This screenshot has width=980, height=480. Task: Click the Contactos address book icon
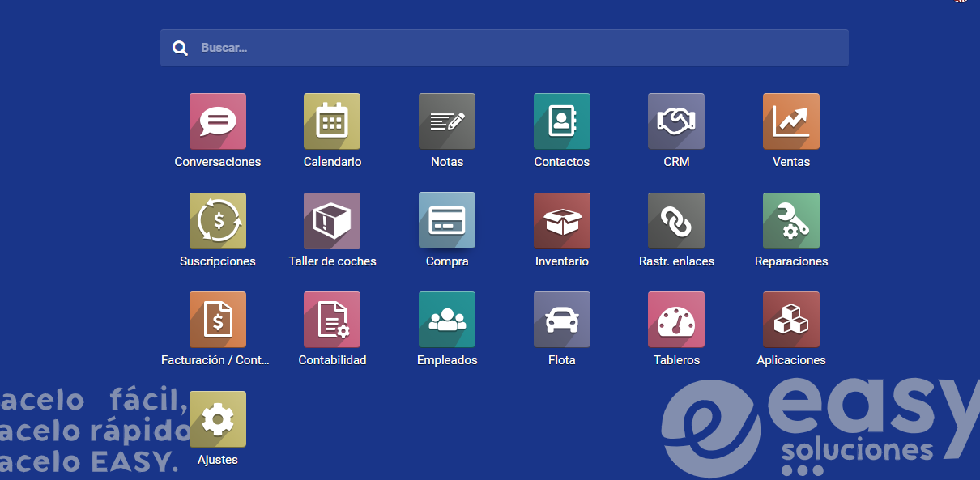coord(561,122)
